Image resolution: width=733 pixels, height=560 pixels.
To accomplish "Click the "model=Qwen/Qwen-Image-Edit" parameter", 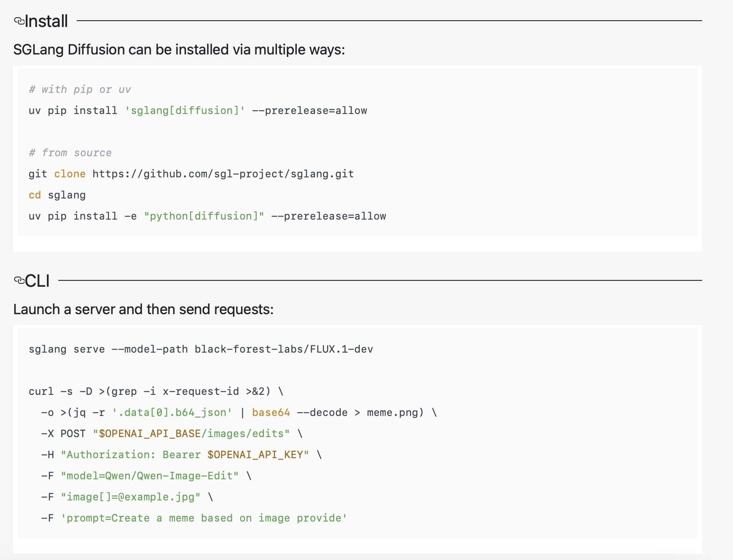I will (149, 476).
